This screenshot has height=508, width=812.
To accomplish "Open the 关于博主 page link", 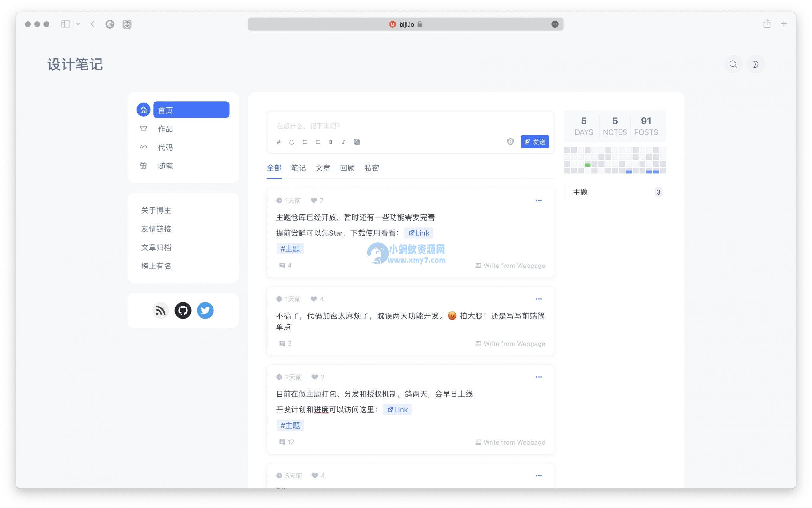I will click(x=156, y=210).
